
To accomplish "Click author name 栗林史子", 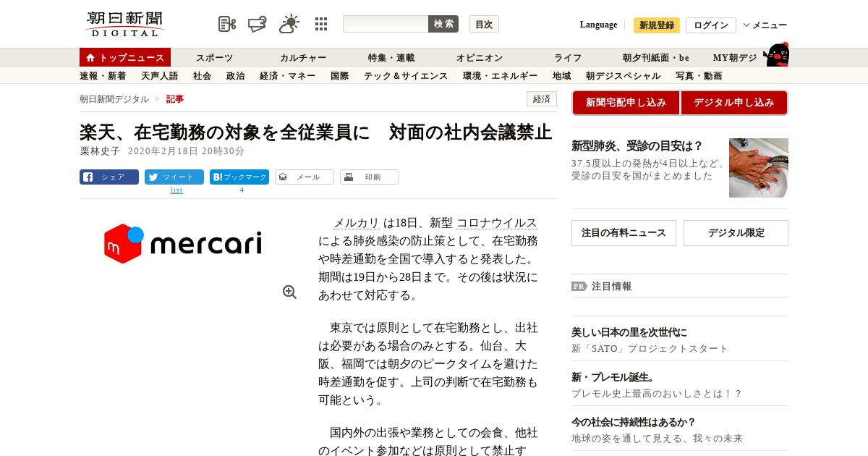I will coord(100,151).
